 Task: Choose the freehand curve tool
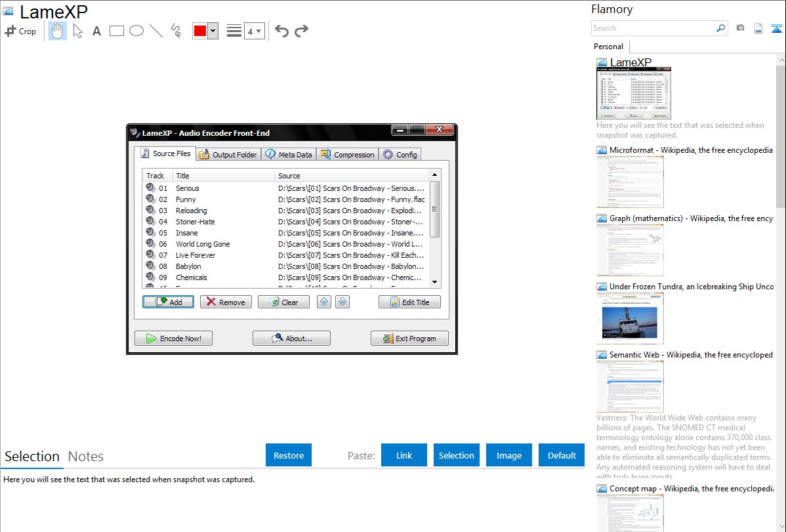coord(176,31)
